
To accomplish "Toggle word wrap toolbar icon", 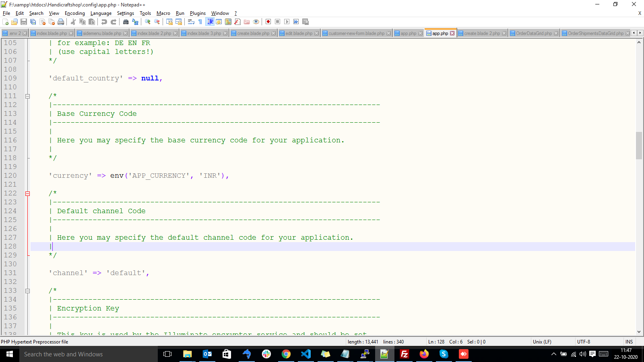I will coord(191,22).
